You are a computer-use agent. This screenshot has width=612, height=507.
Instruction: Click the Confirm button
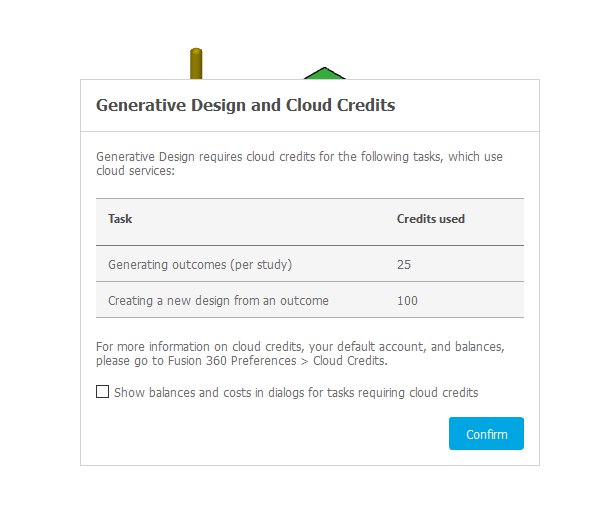click(x=486, y=434)
